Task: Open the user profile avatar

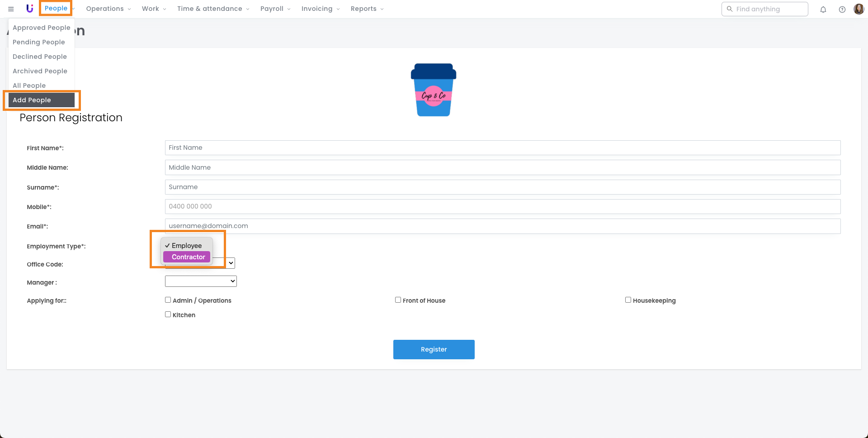Action: 859,9
